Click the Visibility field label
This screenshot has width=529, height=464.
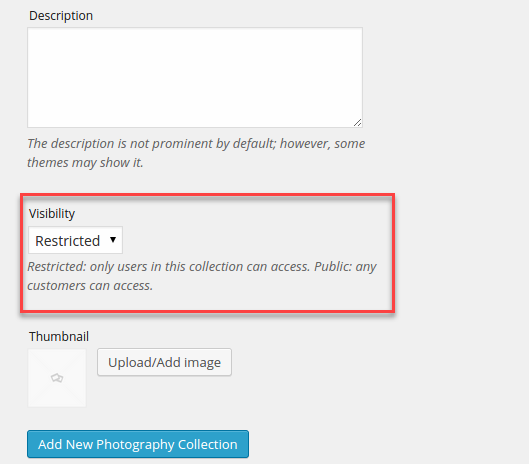(52, 214)
